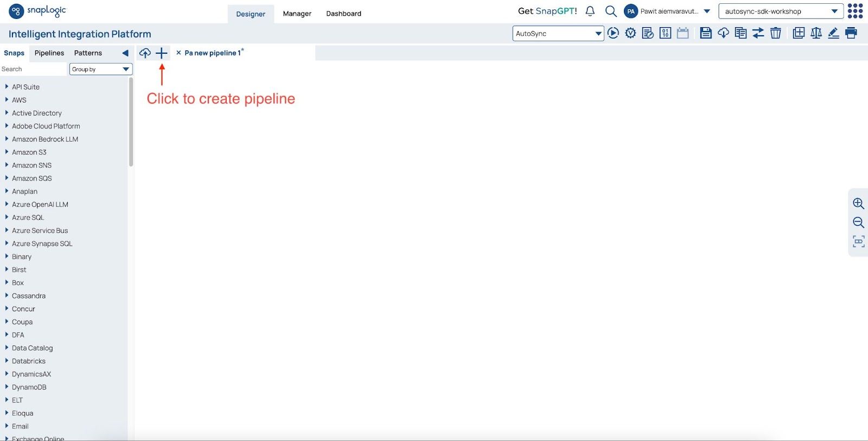Switch to the Manager tab

point(297,14)
